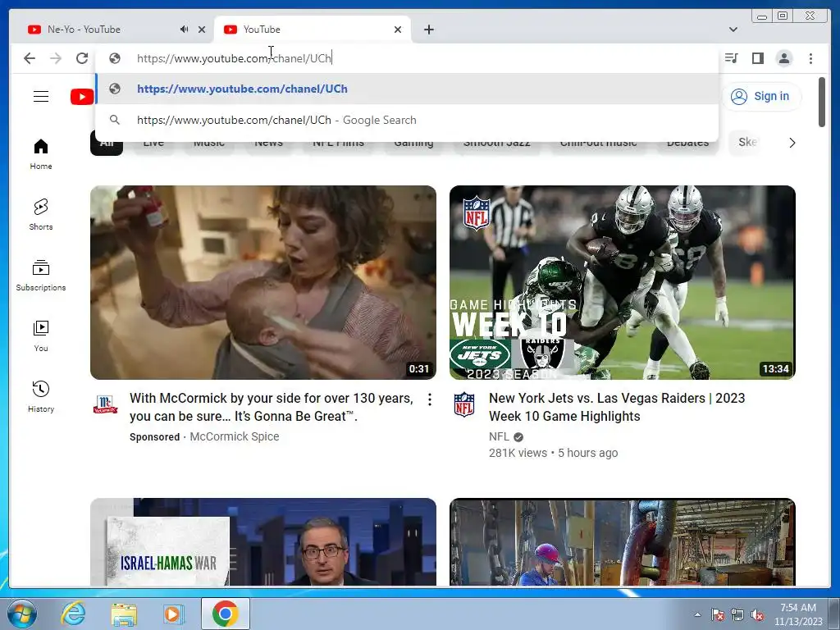The height and width of the screenshot is (630, 840).
Task: Choose the Google Search suggestion
Action: (407, 120)
